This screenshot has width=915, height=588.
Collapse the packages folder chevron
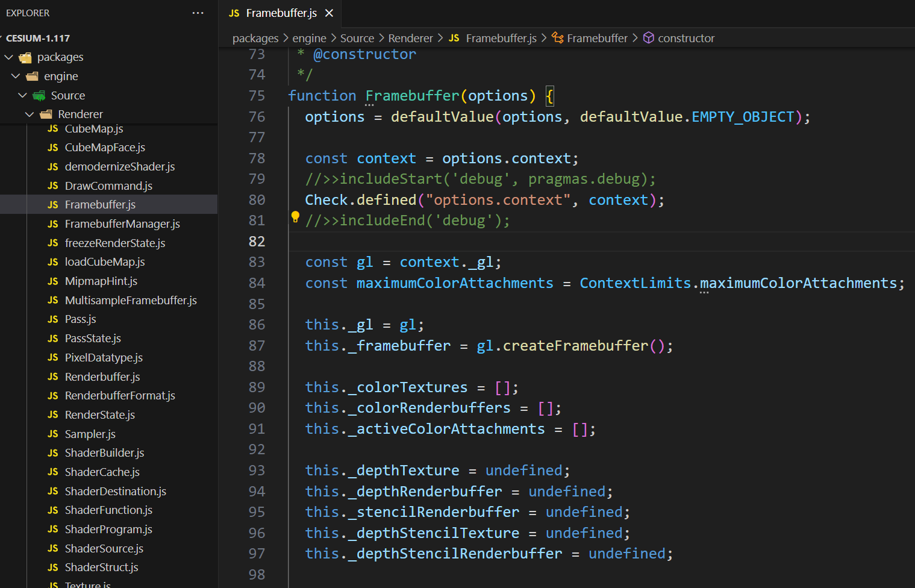click(x=8, y=57)
